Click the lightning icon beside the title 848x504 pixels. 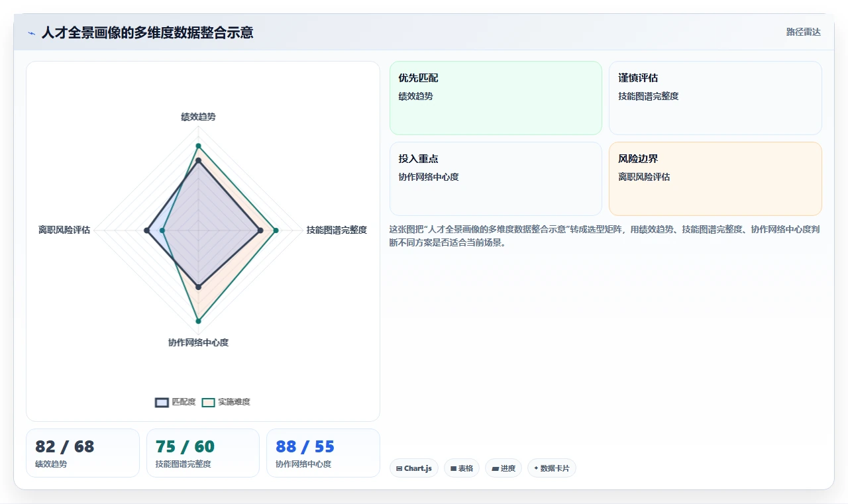coord(31,33)
